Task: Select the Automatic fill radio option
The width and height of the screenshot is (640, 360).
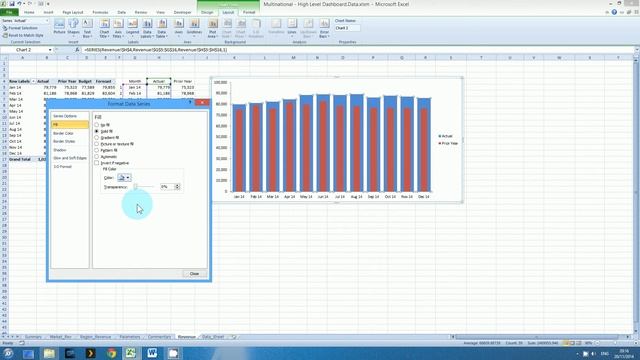Action: click(97, 157)
